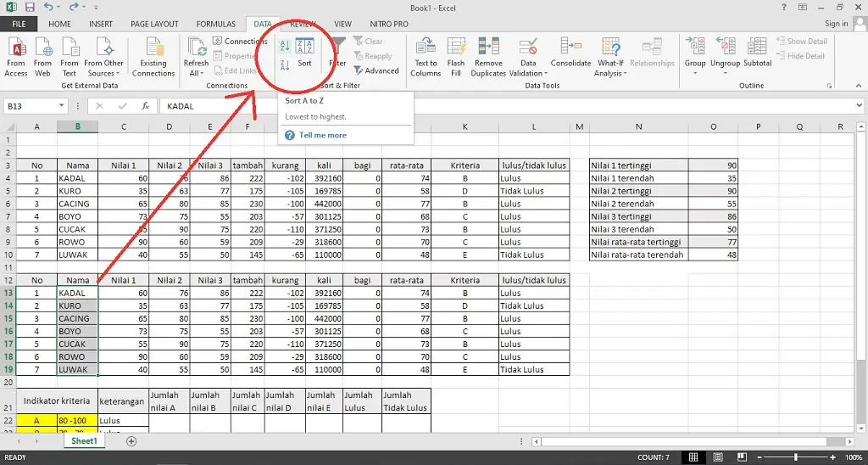Click the Page Layout view status icon

coord(717,457)
